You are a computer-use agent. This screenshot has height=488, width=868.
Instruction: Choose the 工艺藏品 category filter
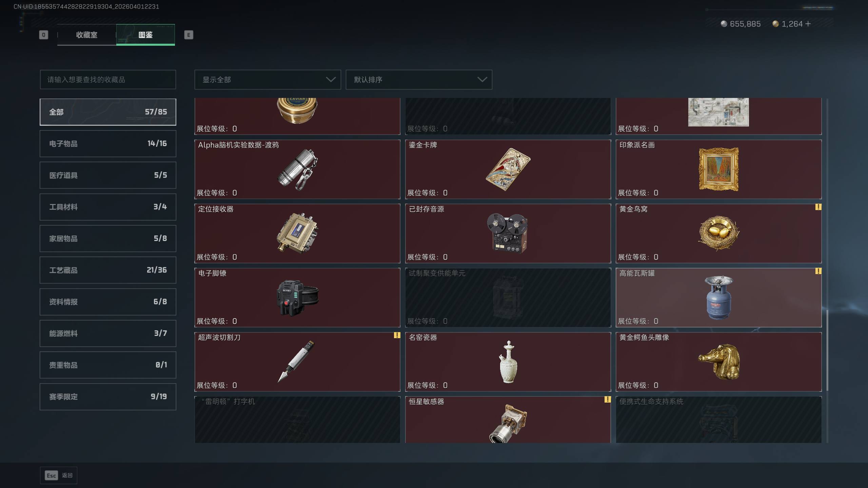tap(108, 270)
